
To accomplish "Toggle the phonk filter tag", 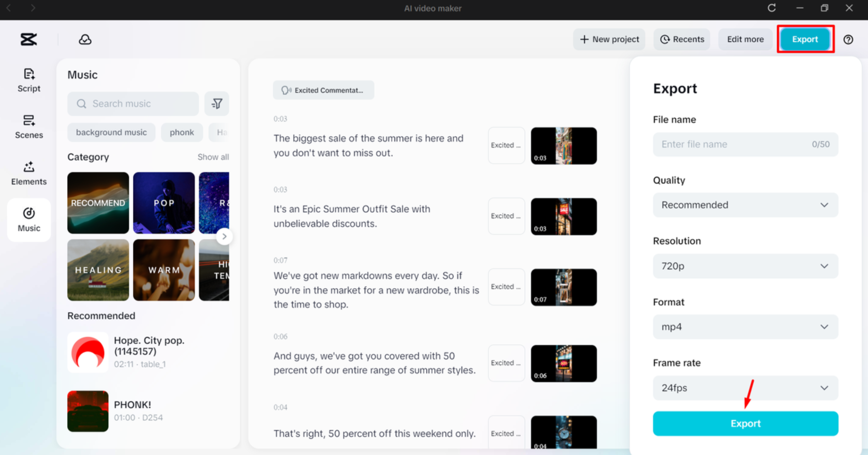I will [182, 132].
